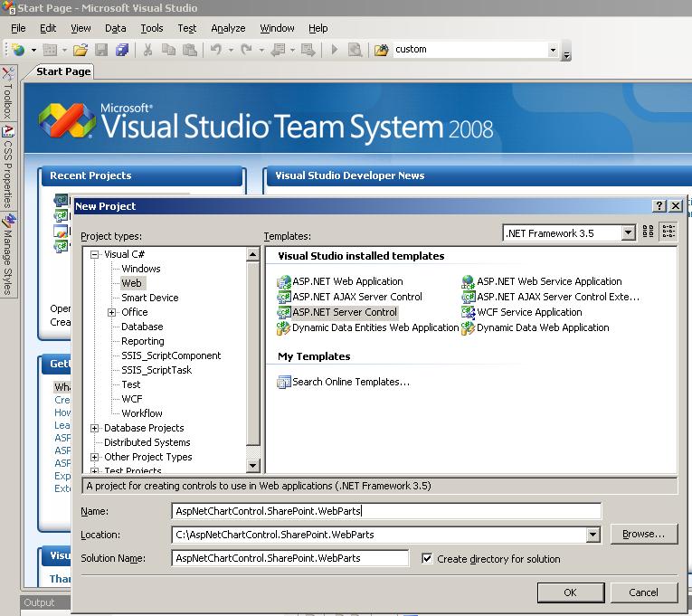
Task: Click the Cancel button
Action: (x=643, y=592)
